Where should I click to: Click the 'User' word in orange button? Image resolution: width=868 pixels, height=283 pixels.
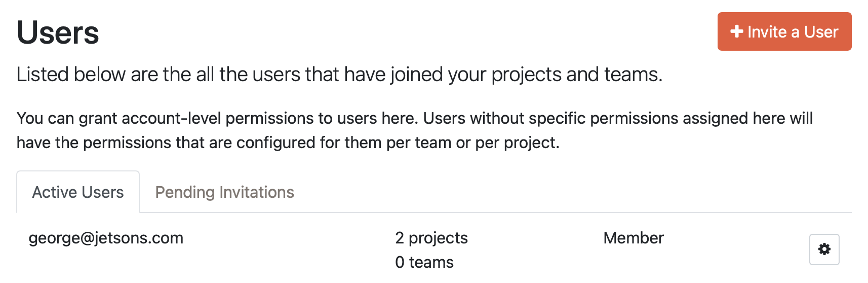tap(821, 31)
